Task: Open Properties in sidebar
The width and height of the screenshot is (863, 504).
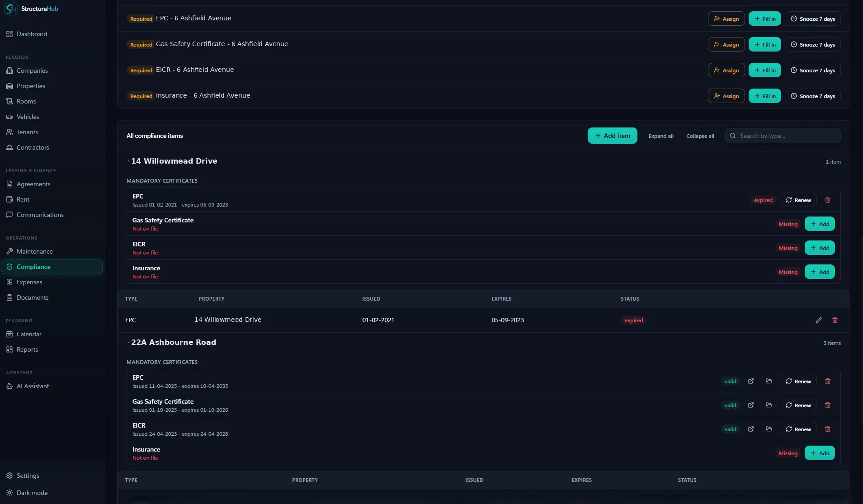Action: pyautogui.click(x=53, y=86)
